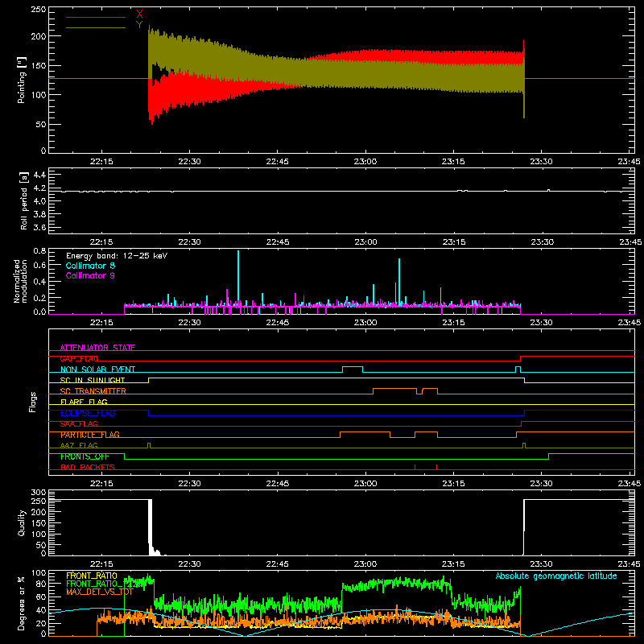Screen dimensions: 644x644
Task: Click the yellow FRONT_RATIO legend label
Action: pyautogui.click(x=92, y=576)
